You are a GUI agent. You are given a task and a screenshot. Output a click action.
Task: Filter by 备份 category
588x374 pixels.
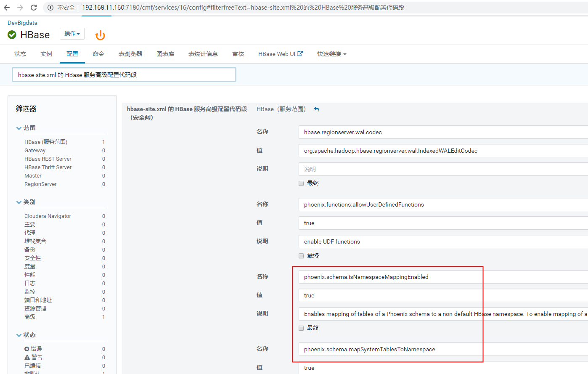30,249
